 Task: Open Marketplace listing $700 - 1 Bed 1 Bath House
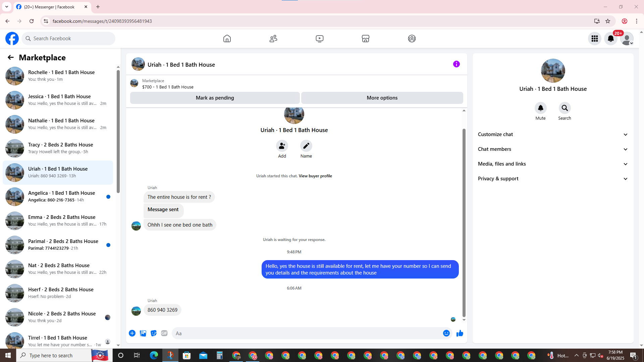point(168,87)
